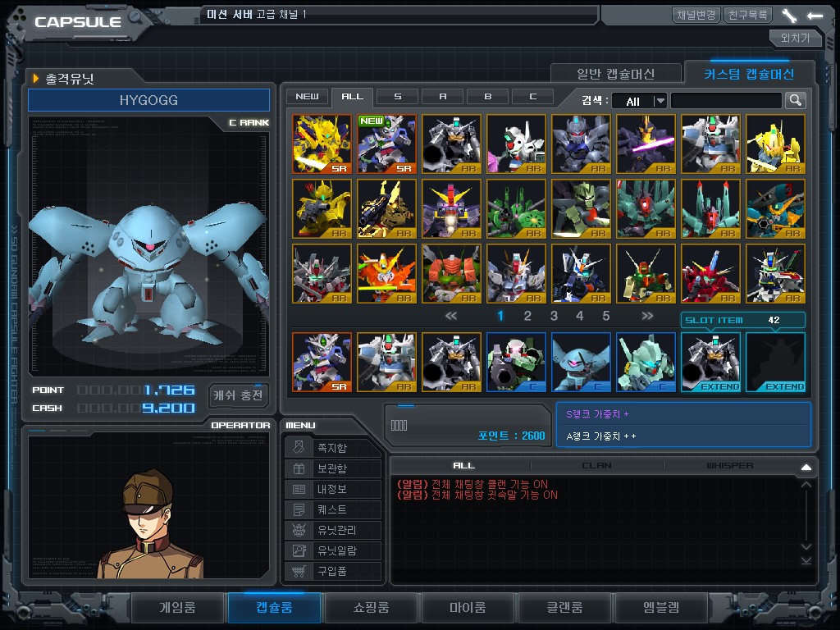Click the operator portrait

pyautogui.click(x=151, y=524)
